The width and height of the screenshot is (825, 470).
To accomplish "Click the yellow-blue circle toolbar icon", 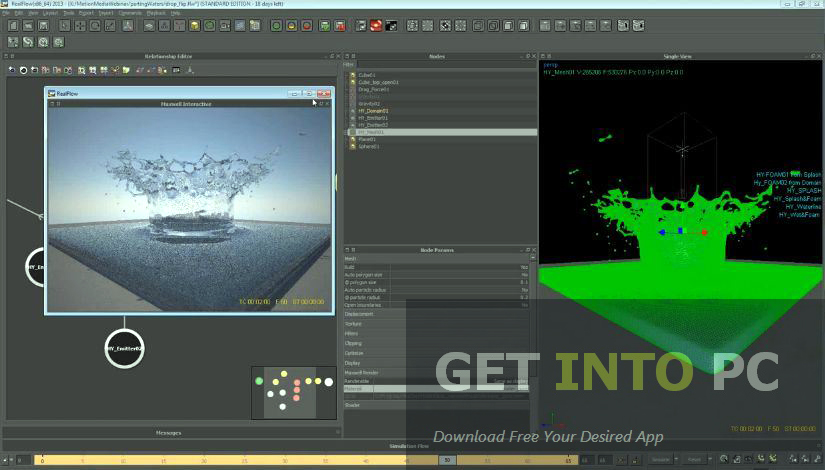I will point(291,25).
